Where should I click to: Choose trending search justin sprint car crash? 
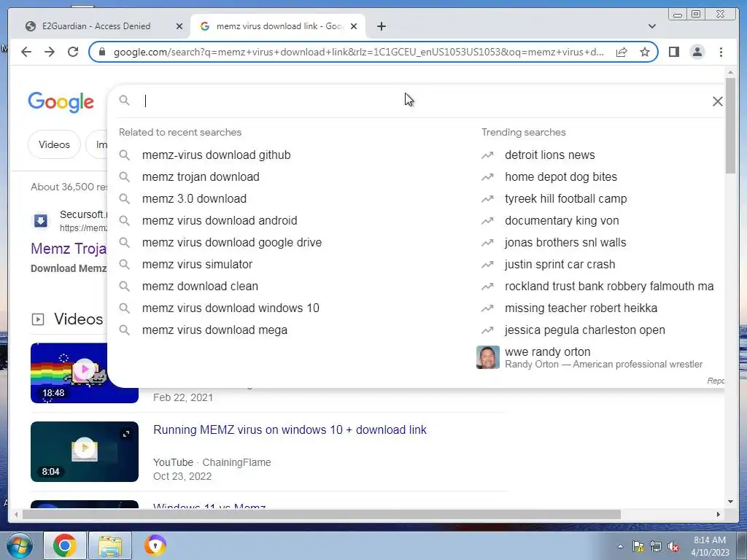tap(560, 264)
